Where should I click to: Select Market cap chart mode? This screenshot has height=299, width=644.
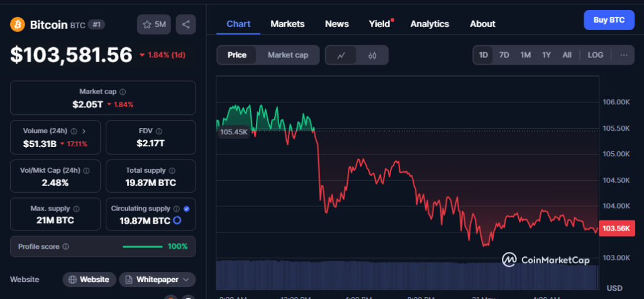(x=288, y=55)
